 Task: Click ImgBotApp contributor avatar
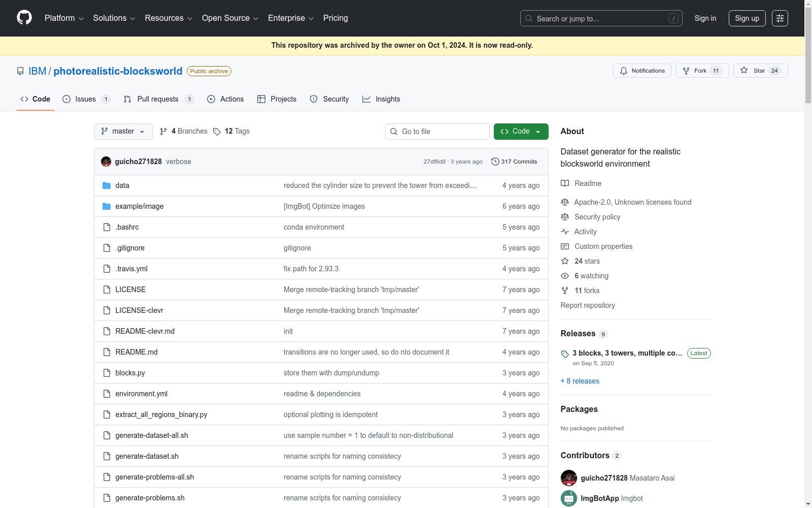(569, 498)
